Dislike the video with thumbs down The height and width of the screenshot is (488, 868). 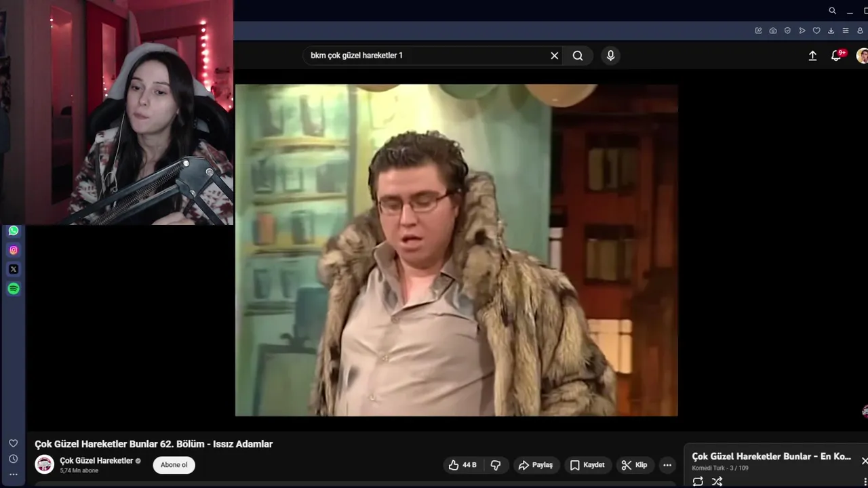pos(496,465)
